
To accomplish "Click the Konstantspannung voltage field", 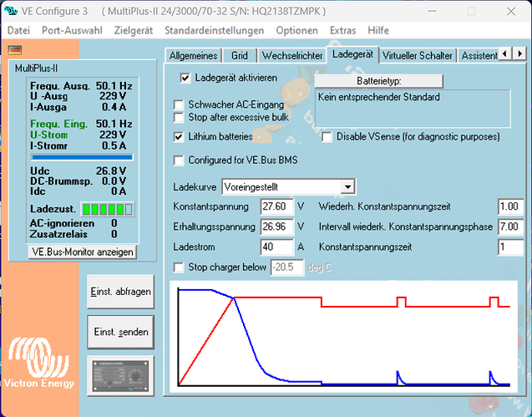I will 276,206.
